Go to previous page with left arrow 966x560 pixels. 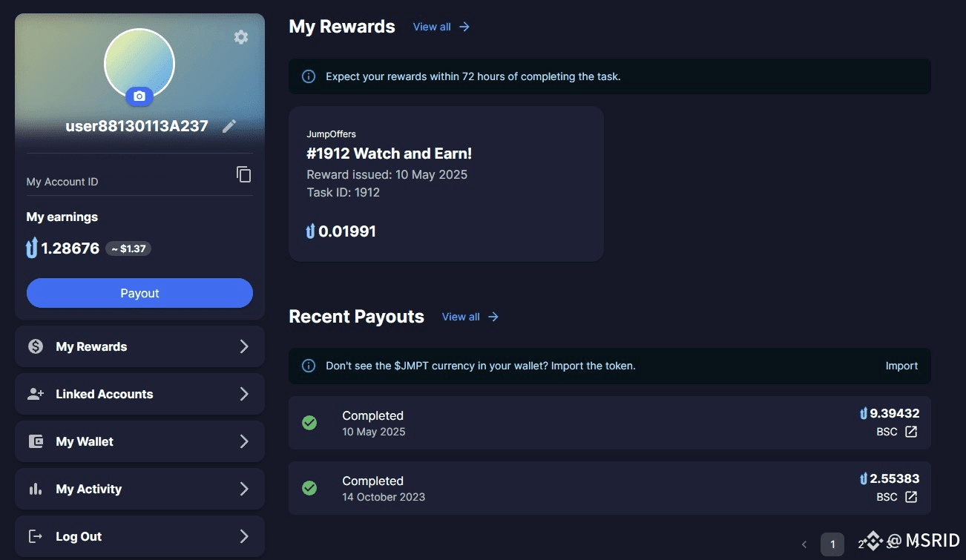(804, 544)
